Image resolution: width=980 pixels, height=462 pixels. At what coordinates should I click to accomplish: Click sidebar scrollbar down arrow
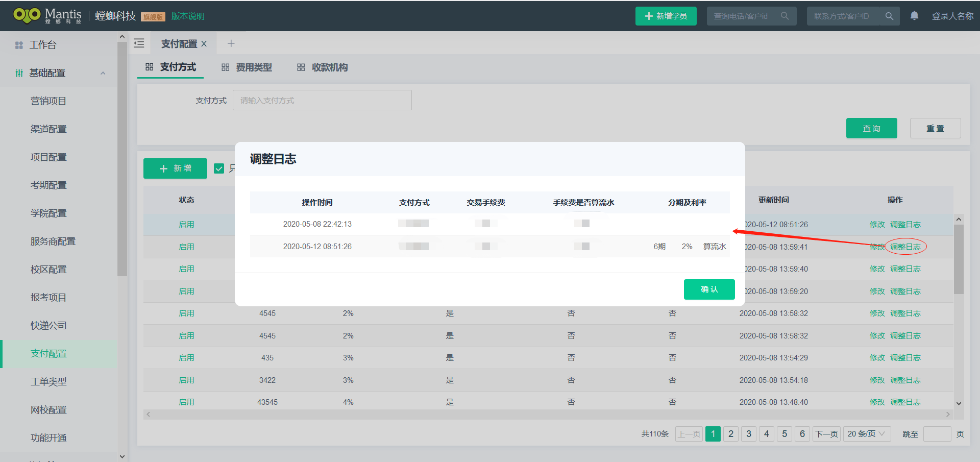(x=122, y=456)
